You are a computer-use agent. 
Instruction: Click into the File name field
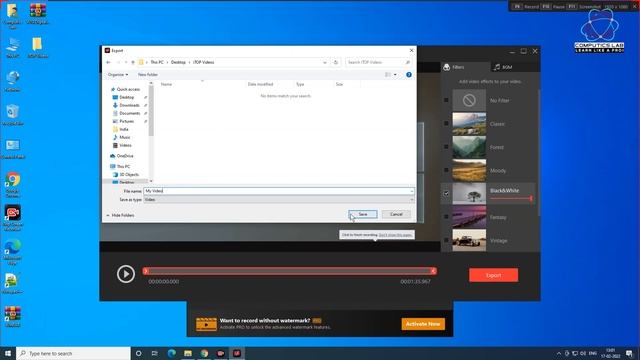click(279, 191)
